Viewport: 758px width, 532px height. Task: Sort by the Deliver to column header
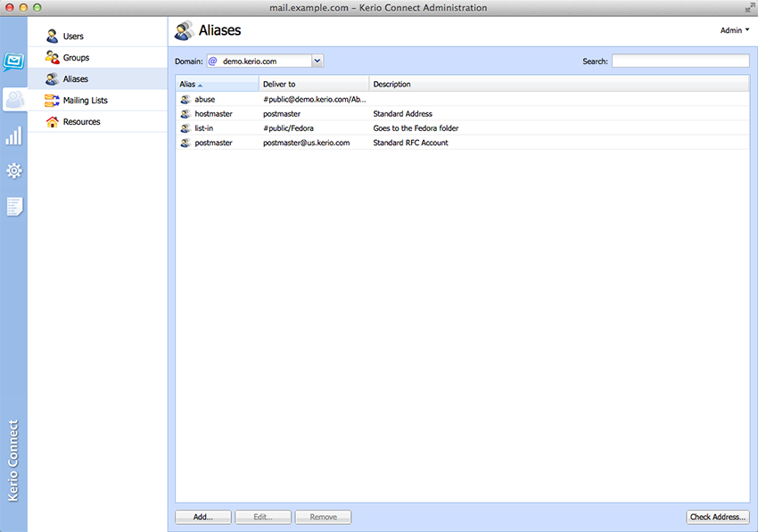pyautogui.click(x=313, y=84)
